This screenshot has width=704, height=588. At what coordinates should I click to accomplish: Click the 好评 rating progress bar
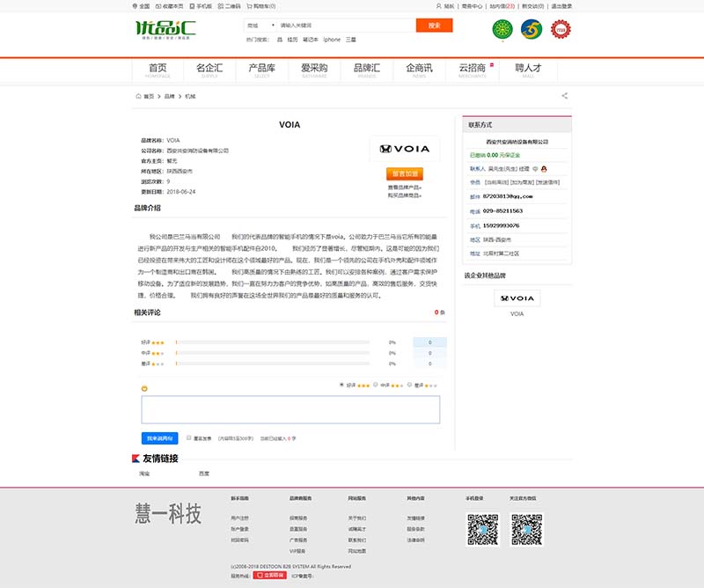[273, 342]
